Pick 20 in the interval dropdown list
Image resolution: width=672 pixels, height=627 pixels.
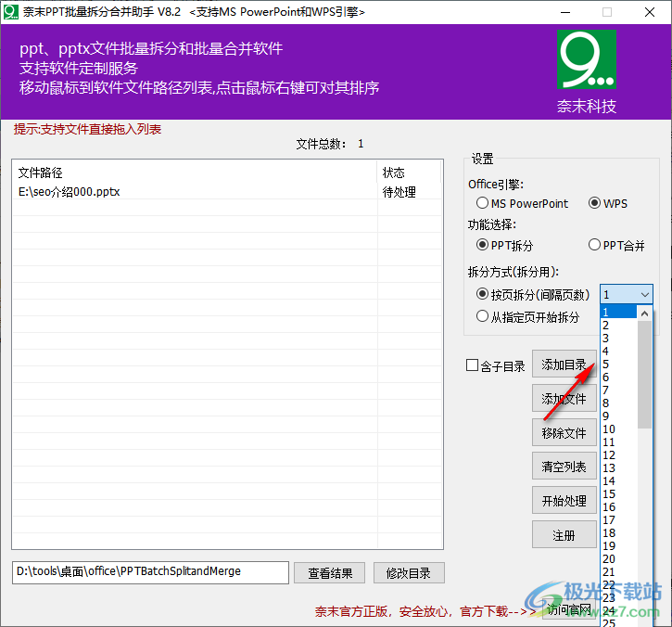618,558
